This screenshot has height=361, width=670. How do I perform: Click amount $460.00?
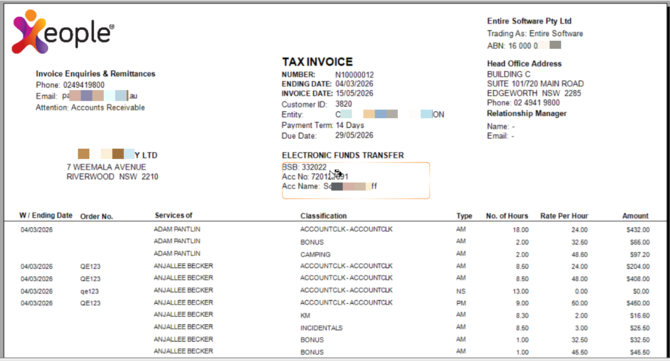[x=638, y=303]
